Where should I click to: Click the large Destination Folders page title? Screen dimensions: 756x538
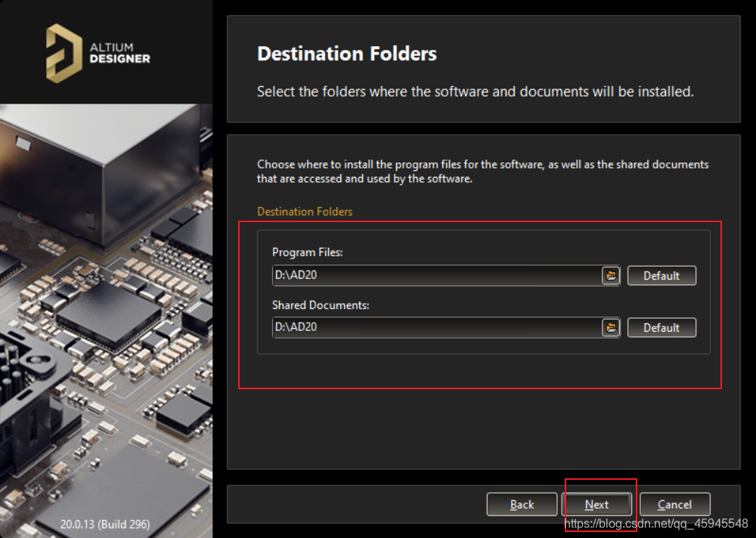347,54
